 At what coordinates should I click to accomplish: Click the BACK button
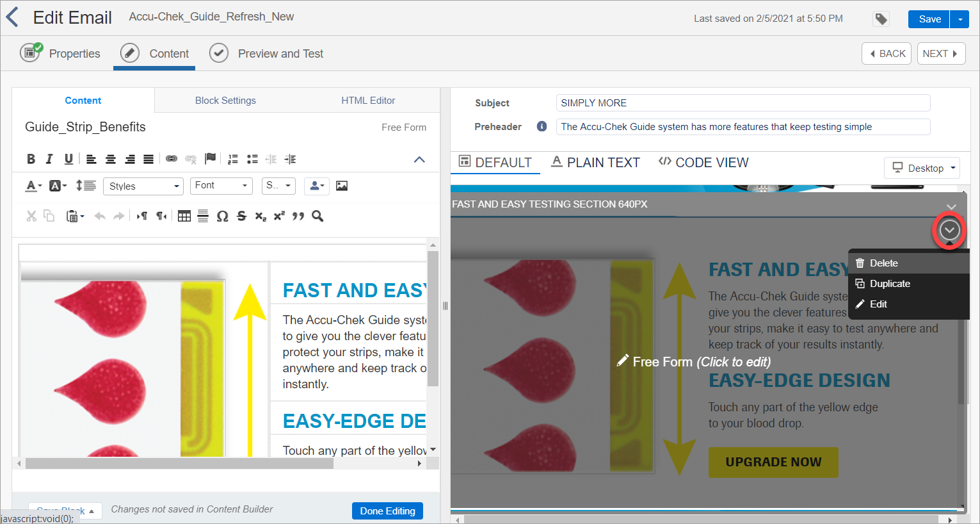coord(887,54)
